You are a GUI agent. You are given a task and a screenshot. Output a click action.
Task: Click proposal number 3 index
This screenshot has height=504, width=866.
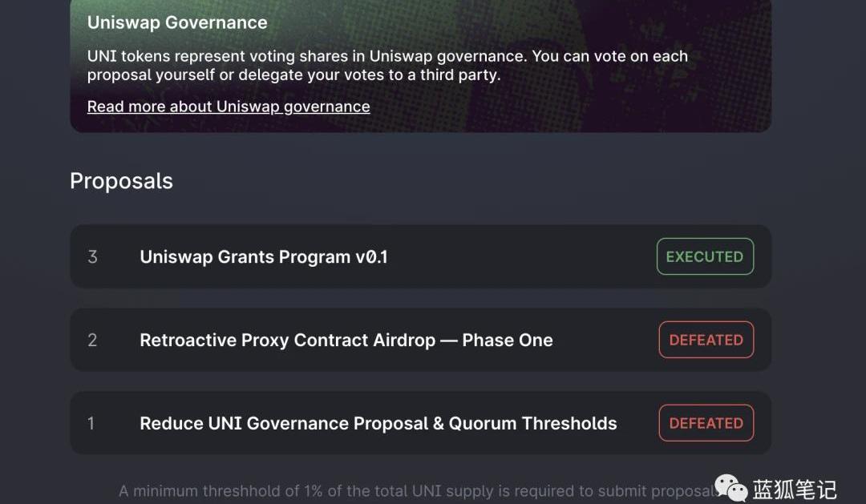click(x=92, y=257)
